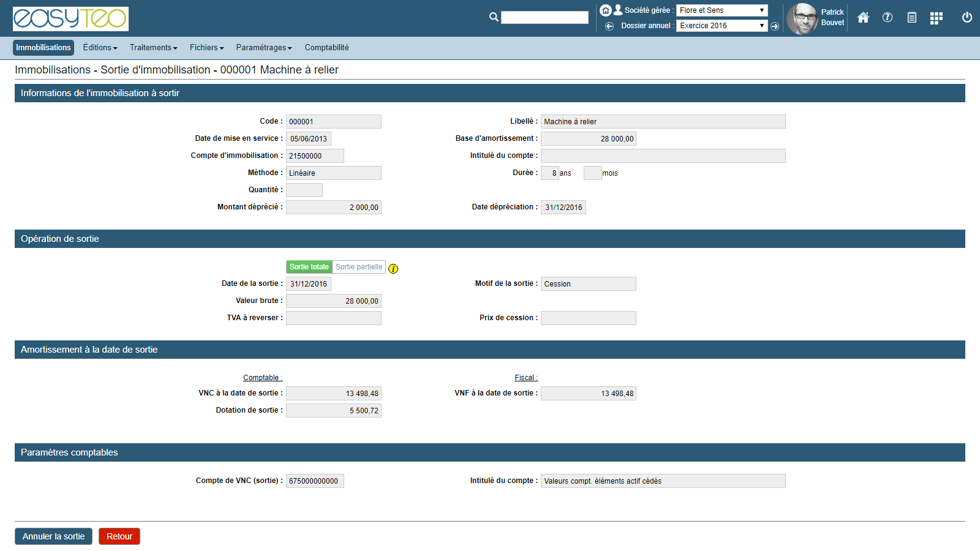The width and height of the screenshot is (980, 551).
Task: Switch to Sortie partielle option
Action: click(359, 267)
